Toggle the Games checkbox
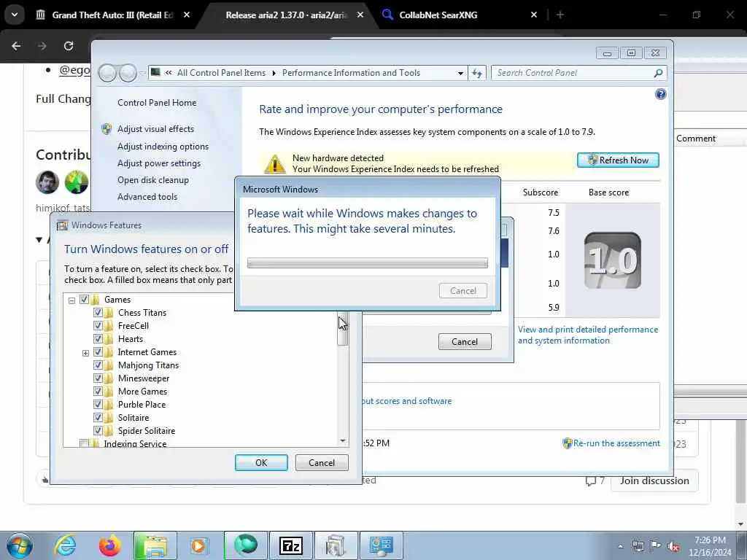 click(x=85, y=300)
